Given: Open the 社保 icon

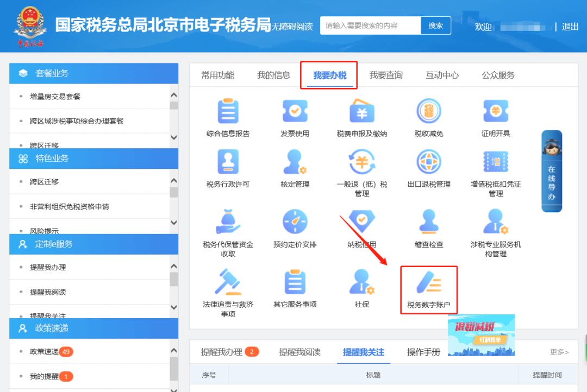Looking at the screenshot, I should (361, 282).
